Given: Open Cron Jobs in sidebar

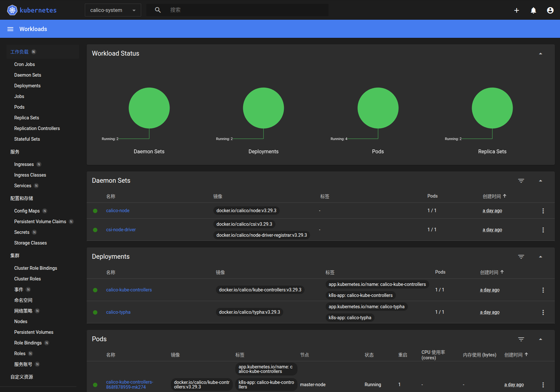Looking at the screenshot, I should (25, 64).
